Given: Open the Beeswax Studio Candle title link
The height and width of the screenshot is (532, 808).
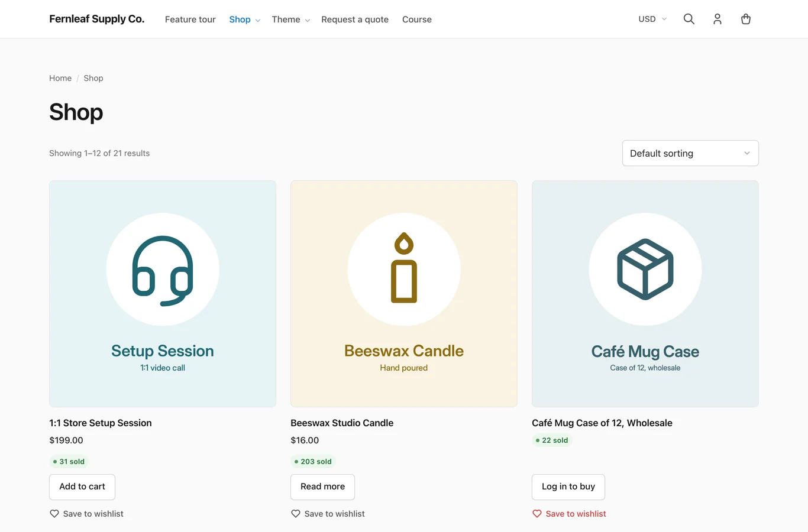Looking at the screenshot, I should point(342,423).
